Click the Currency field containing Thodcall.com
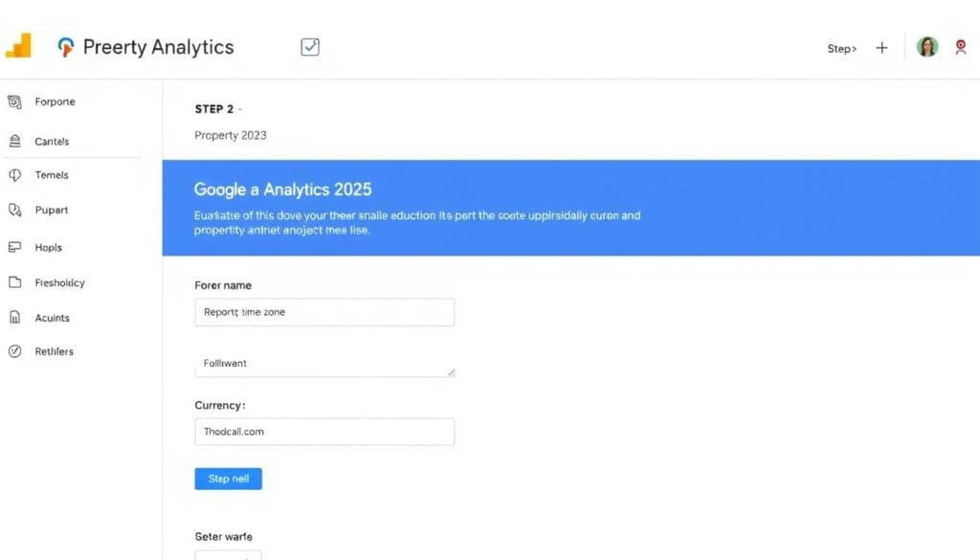Image resolution: width=980 pixels, height=560 pixels. point(324,432)
